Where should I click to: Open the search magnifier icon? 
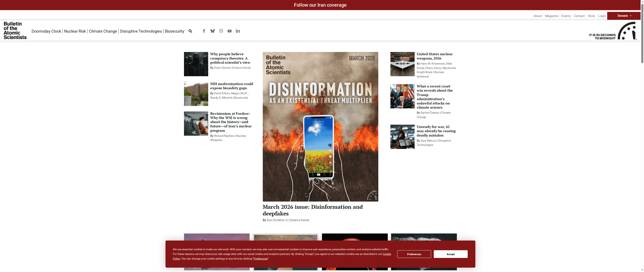click(x=190, y=31)
